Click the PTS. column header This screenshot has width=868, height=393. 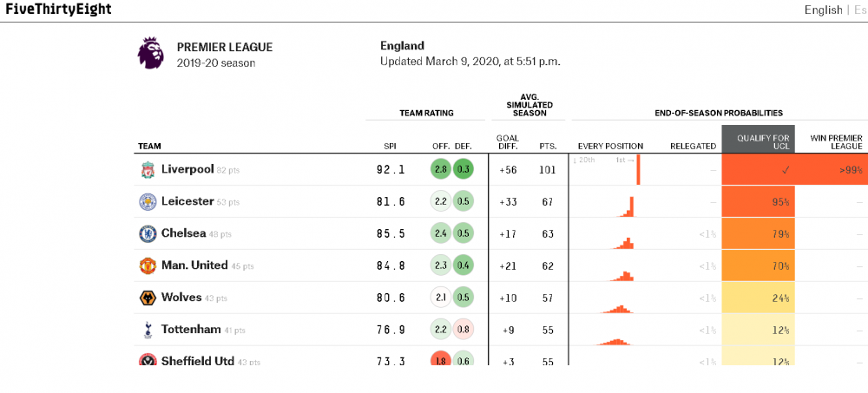coord(548,147)
